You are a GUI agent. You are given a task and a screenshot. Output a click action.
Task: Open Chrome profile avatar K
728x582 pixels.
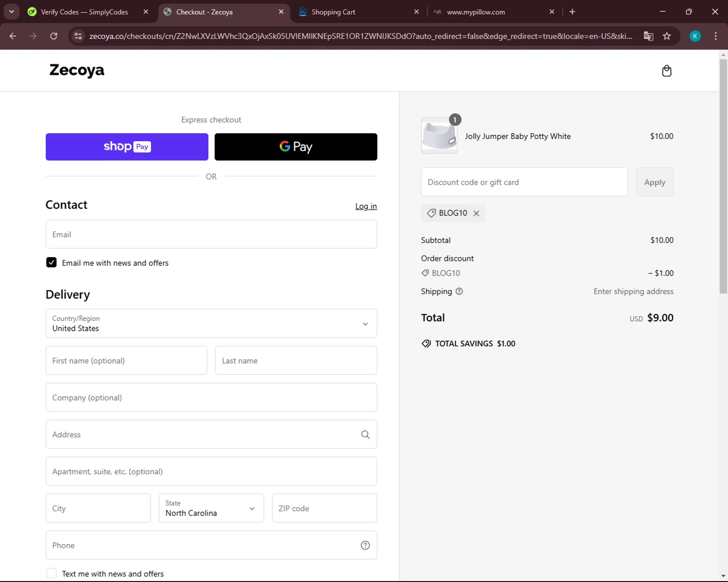tap(695, 36)
